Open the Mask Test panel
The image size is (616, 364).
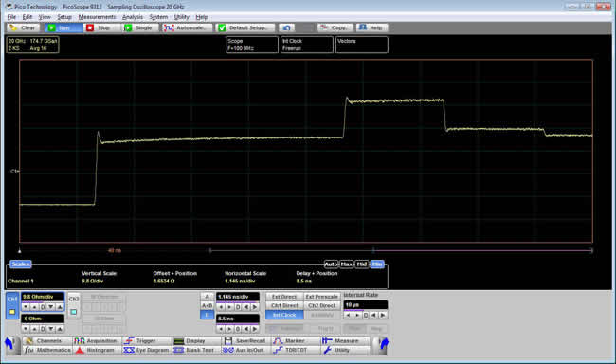pyautogui.click(x=195, y=350)
